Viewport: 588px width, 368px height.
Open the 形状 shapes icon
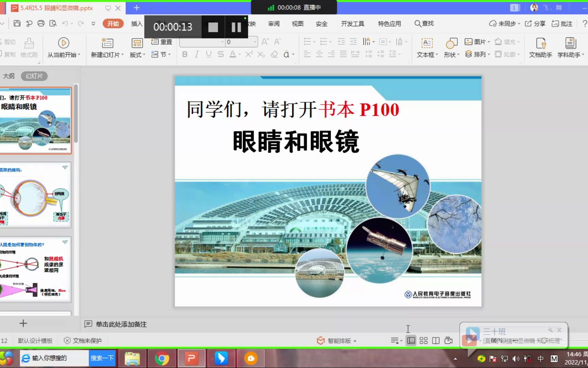(x=452, y=43)
